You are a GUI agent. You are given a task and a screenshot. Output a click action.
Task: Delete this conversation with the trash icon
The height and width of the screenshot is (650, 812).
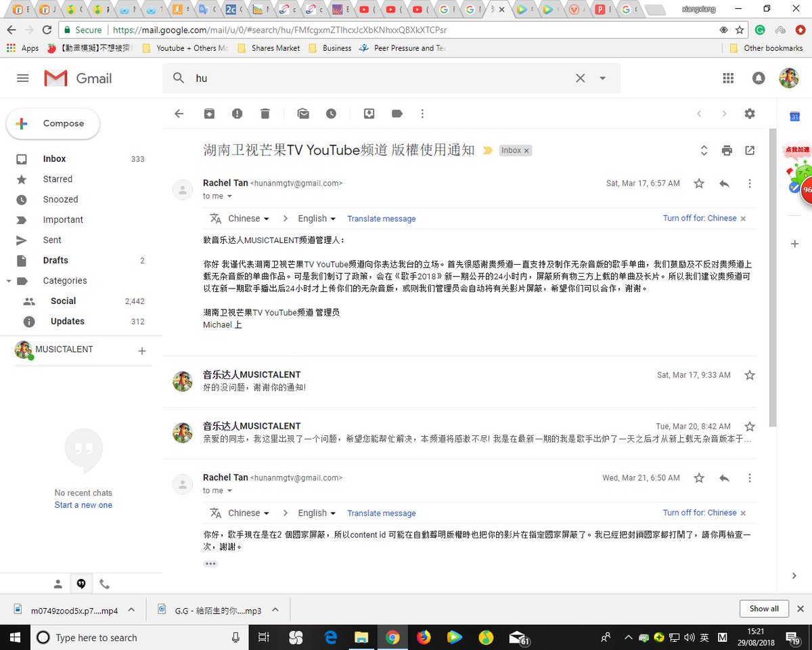(x=265, y=114)
